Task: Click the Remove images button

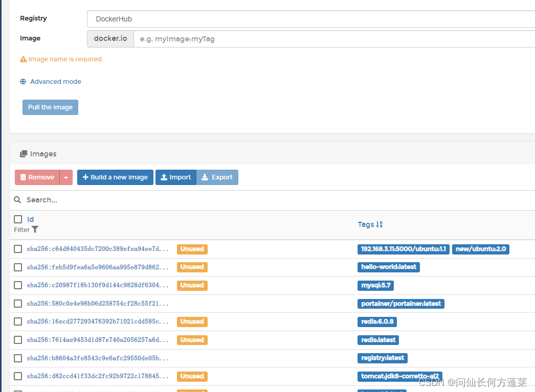Action: 37,177
